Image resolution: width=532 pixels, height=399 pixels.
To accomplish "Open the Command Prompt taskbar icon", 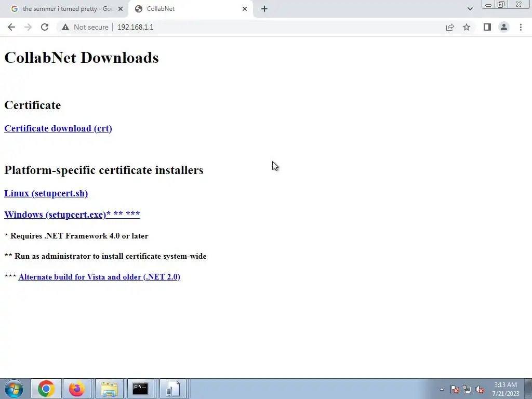I will pyautogui.click(x=140, y=389).
